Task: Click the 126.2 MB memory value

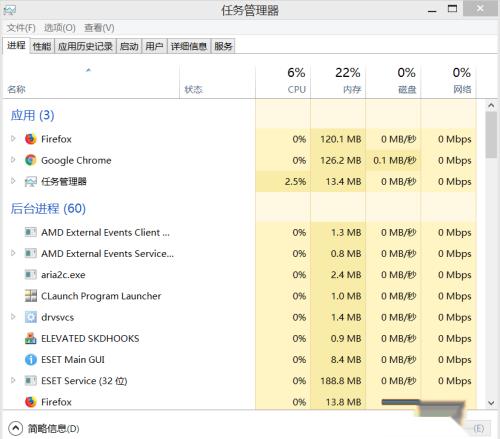Action: point(341,160)
